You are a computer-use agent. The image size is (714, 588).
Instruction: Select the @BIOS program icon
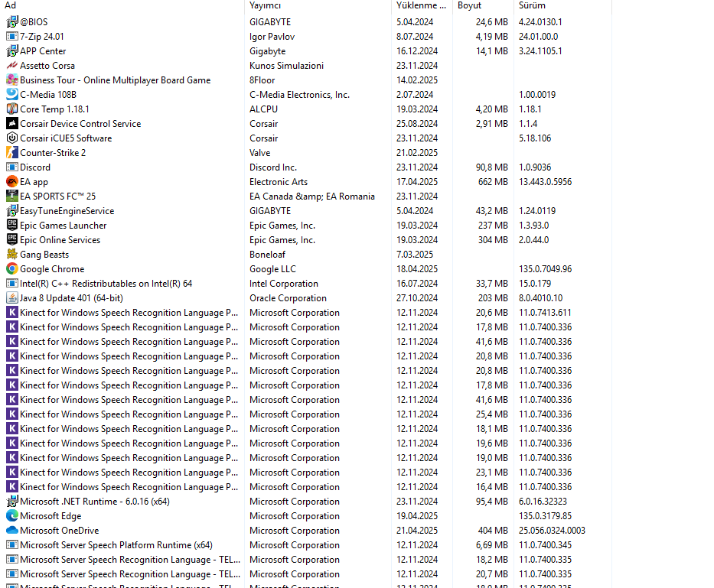coord(12,22)
